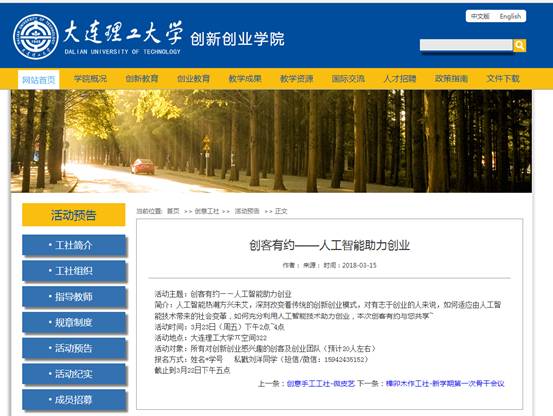Image resolution: width=553 pixels, height=416 pixels.
Task: Open 指导教师 in the sidebar
Action: 74,296
